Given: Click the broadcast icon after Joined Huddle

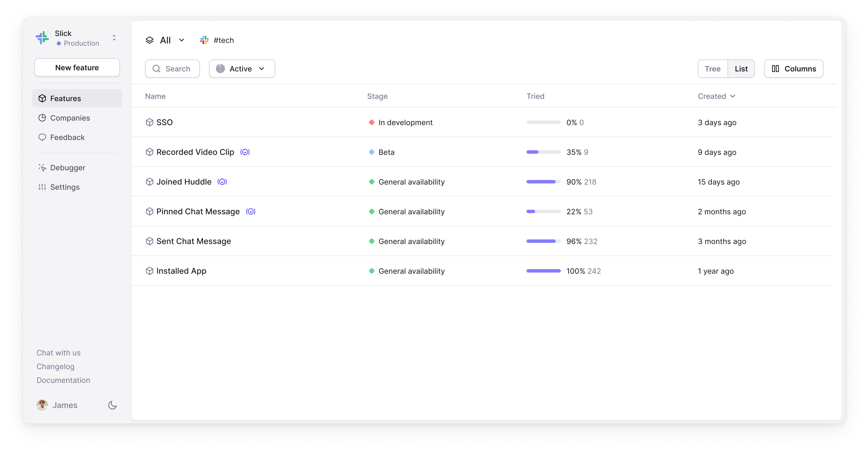Looking at the screenshot, I should tap(222, 182).
